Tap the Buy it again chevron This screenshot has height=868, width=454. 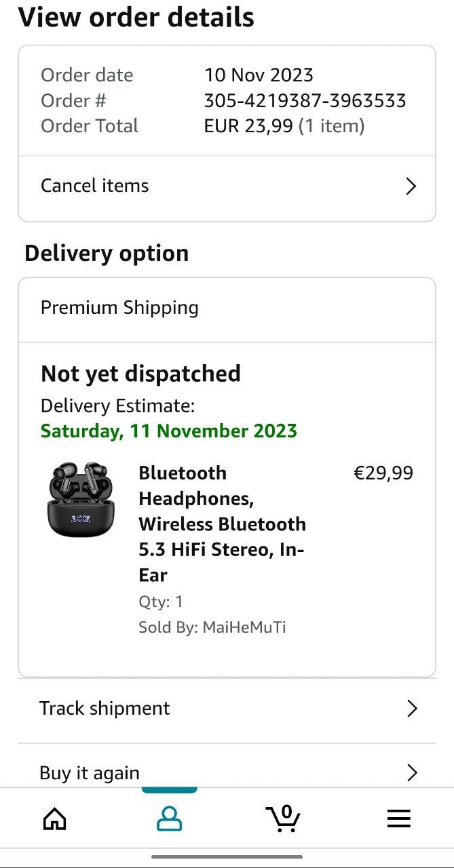tap(411, 772)
